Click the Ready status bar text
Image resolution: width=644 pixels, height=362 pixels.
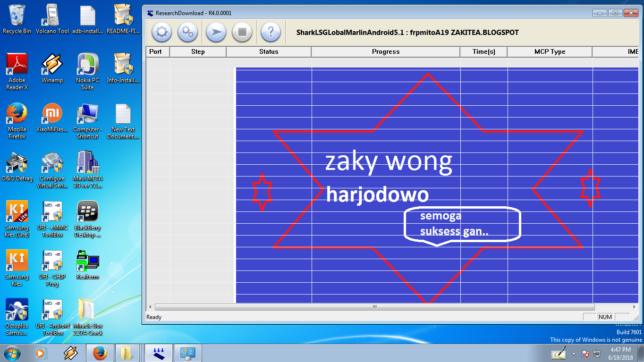click(154, 317)
